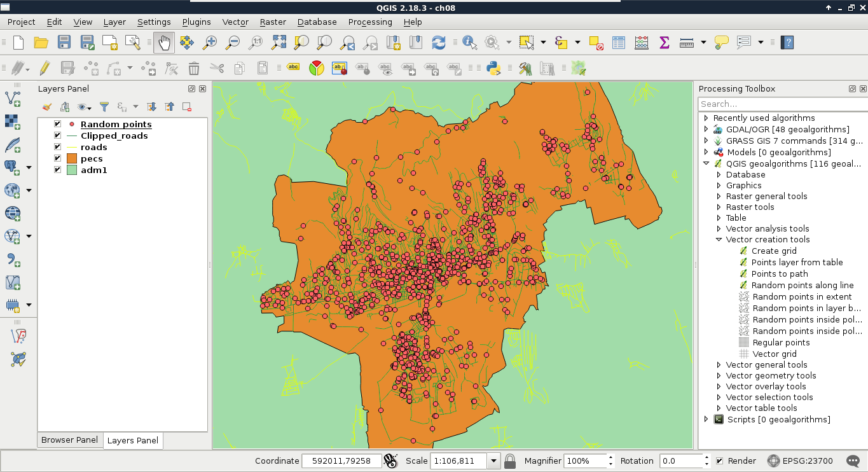The image size is (868, 472).
Task: Toggle the Render checkbox in status bar
Action: [719, 461]
